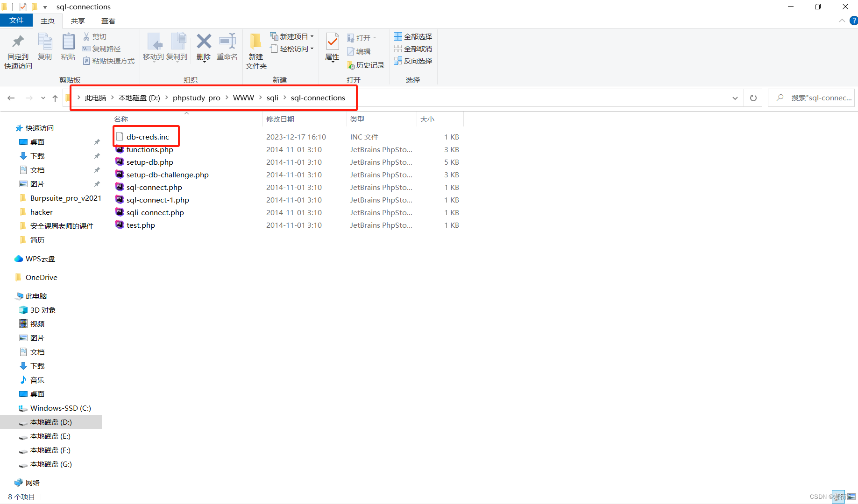Image resolution: width=858 pixels, height=504 pixels.
Task: Click Invert Selection in the ribbon
Action: (413, 61)
